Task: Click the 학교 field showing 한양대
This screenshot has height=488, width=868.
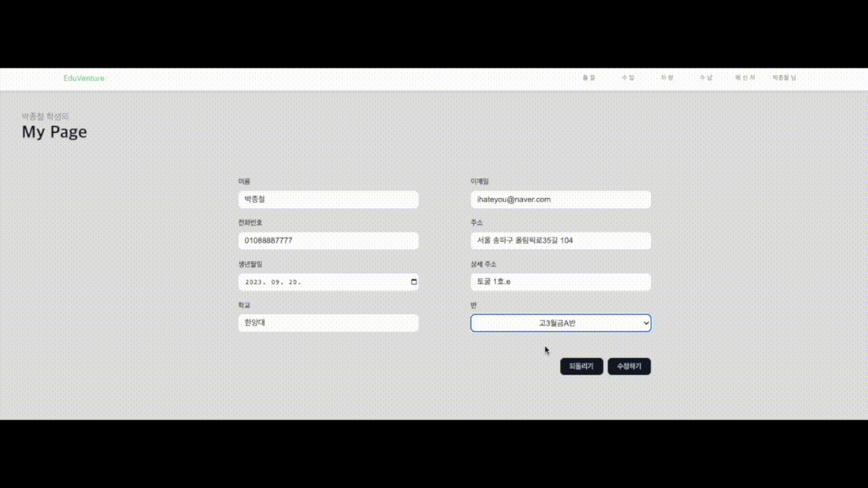Action: point(328,323)
